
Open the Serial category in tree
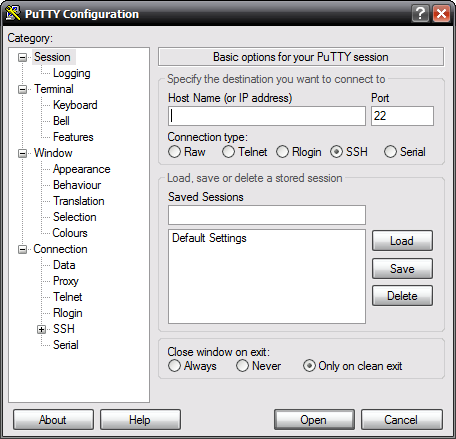[66, 345]
